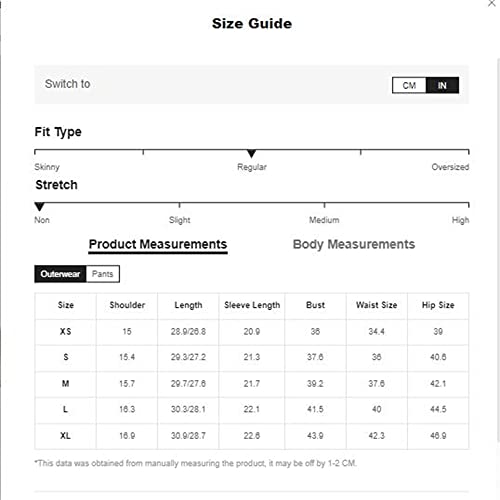
Task: Click the XL size row label
Action: (x=65, y=436)
